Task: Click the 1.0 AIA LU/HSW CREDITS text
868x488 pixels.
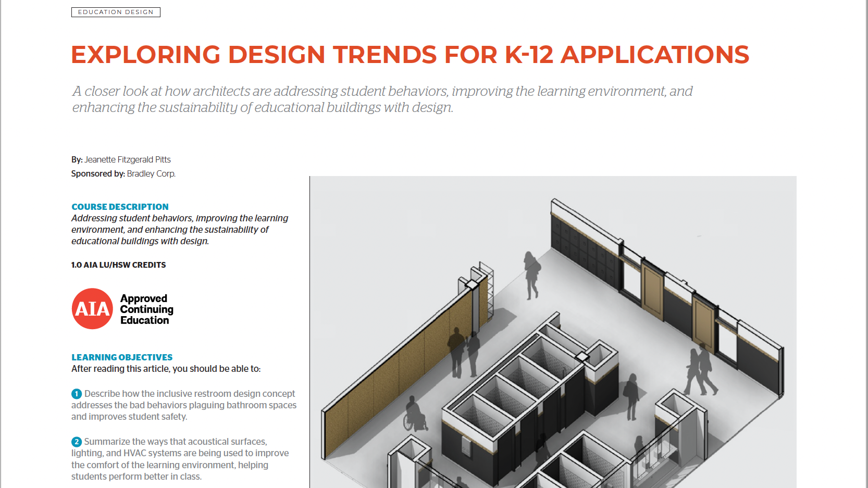Action: [118, 265]
